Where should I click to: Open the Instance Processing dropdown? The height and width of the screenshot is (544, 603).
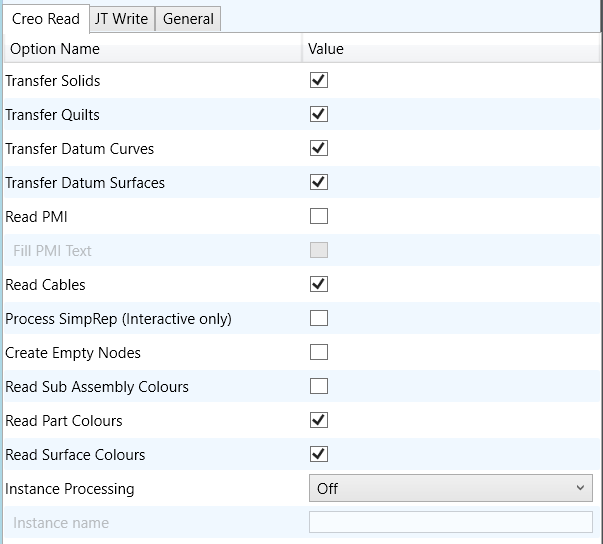click(x=451, y=488)
